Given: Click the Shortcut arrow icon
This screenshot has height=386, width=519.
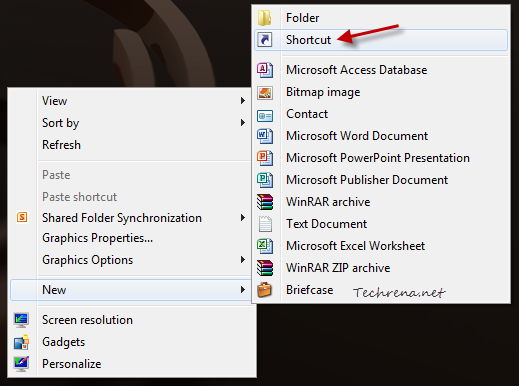Looking at the screenshot, I should (x=265, y=40).
